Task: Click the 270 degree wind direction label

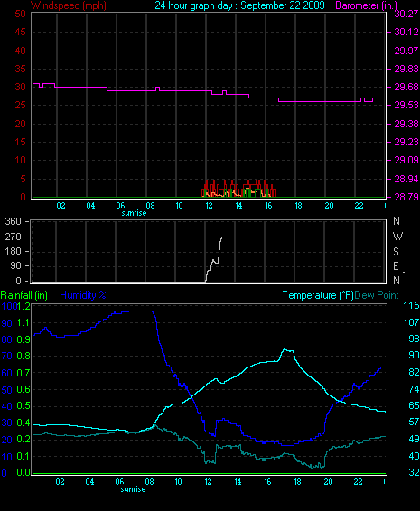Action: [x=14, y=237]
